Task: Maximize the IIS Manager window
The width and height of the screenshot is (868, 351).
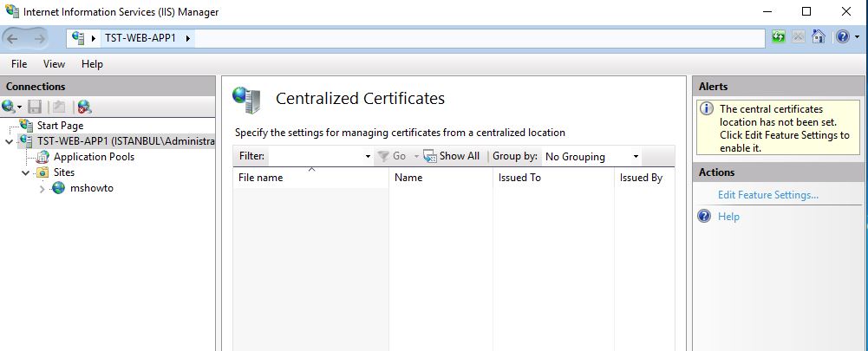Action: 806,11
